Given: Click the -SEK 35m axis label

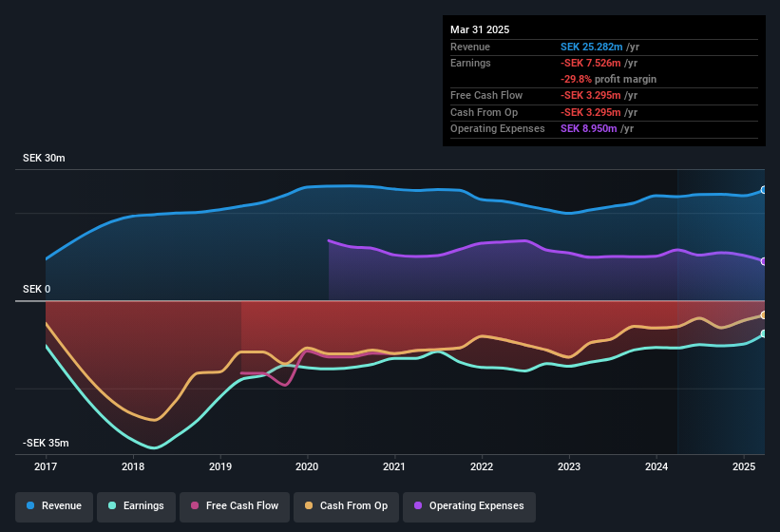Looking at the screenshot, I should [x=46, y=443].
